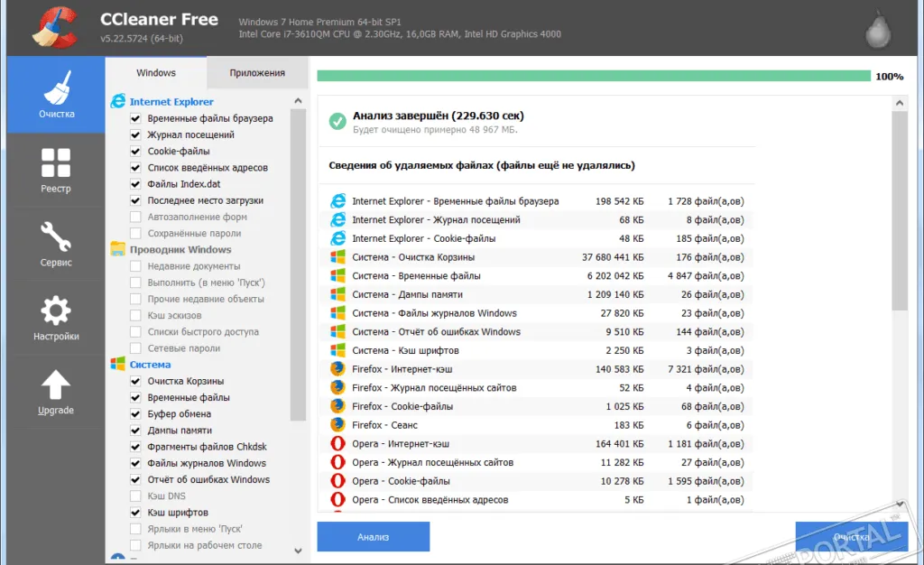The image size is (924, 565).
Task: Click the Очистка run cleaner button
Action: click(852, 537)
